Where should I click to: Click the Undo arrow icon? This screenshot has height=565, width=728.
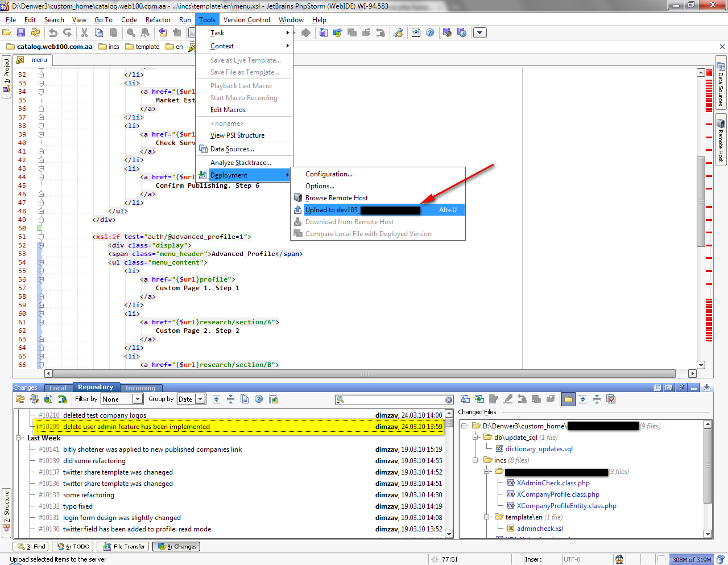(53, 33)
